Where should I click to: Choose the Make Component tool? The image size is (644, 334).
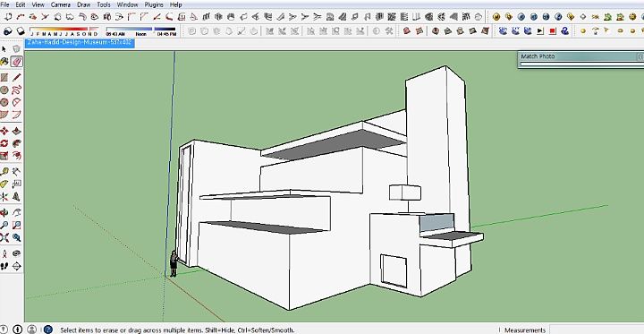16,49
